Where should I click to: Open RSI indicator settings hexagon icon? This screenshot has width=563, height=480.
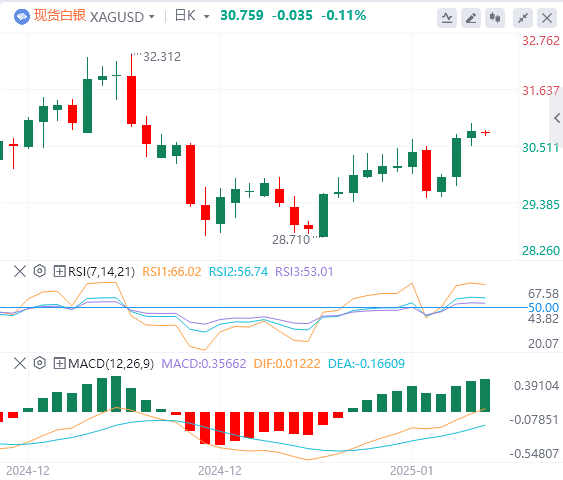39,271
